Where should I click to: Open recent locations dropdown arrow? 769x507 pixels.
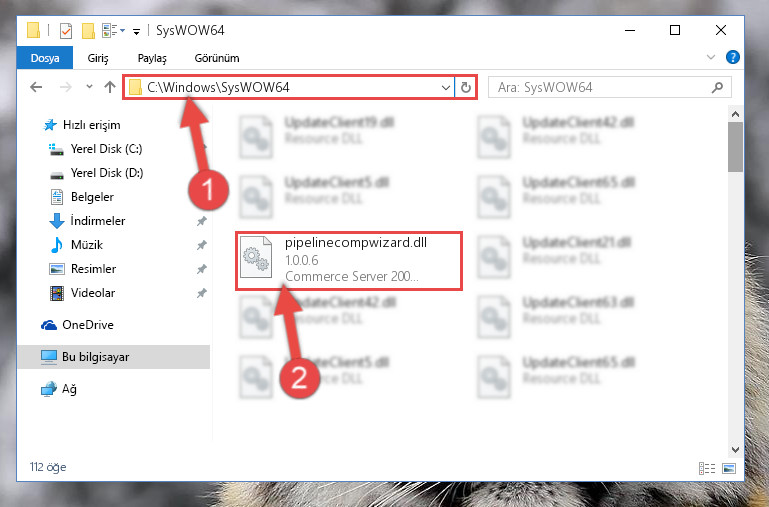click(89, 87)
